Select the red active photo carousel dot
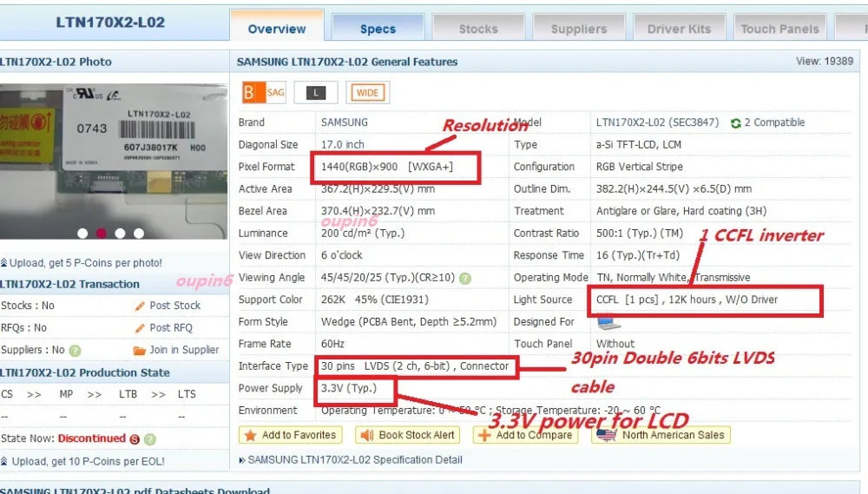 point(102,234)
